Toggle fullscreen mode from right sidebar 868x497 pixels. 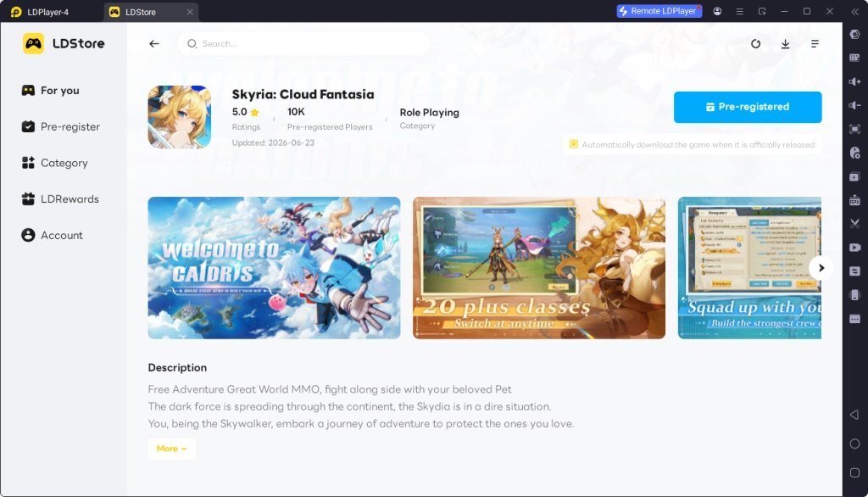(854, 129)
